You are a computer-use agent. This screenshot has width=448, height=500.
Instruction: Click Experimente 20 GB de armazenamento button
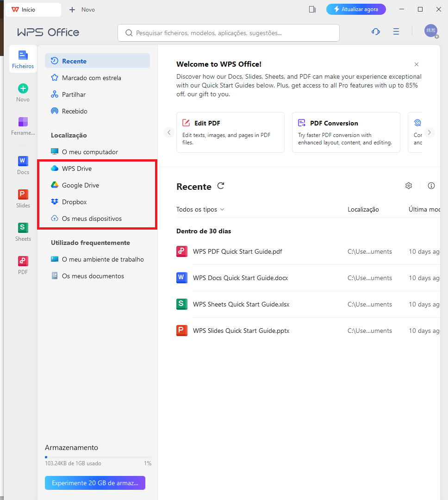(x=95, y=483)
